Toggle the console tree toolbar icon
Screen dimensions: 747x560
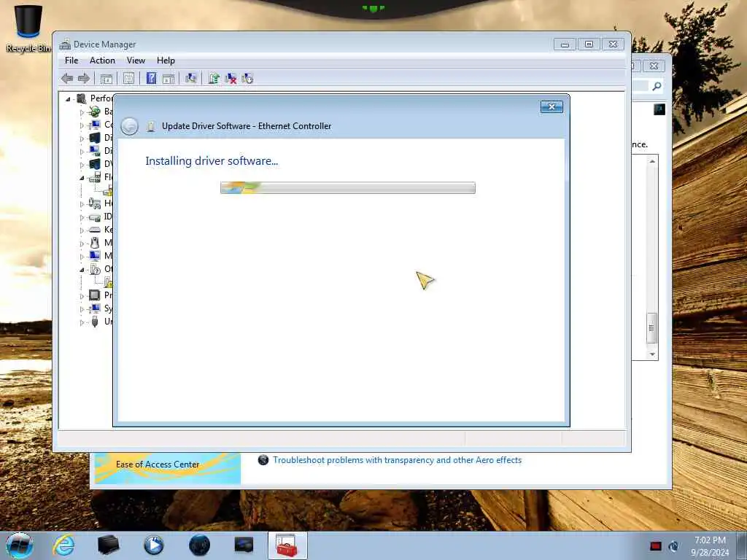click(x=107, y=79)
